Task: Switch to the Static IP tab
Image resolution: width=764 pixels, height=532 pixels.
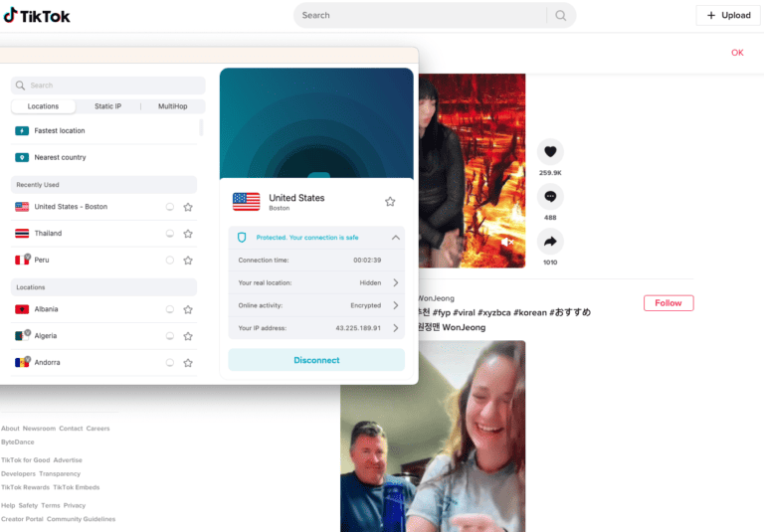Action: pyautogui.click(x=107, y=106)
